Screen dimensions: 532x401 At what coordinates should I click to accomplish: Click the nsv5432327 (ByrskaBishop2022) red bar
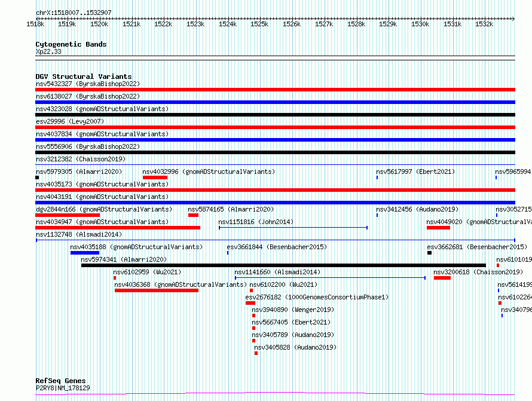[275, 90]
